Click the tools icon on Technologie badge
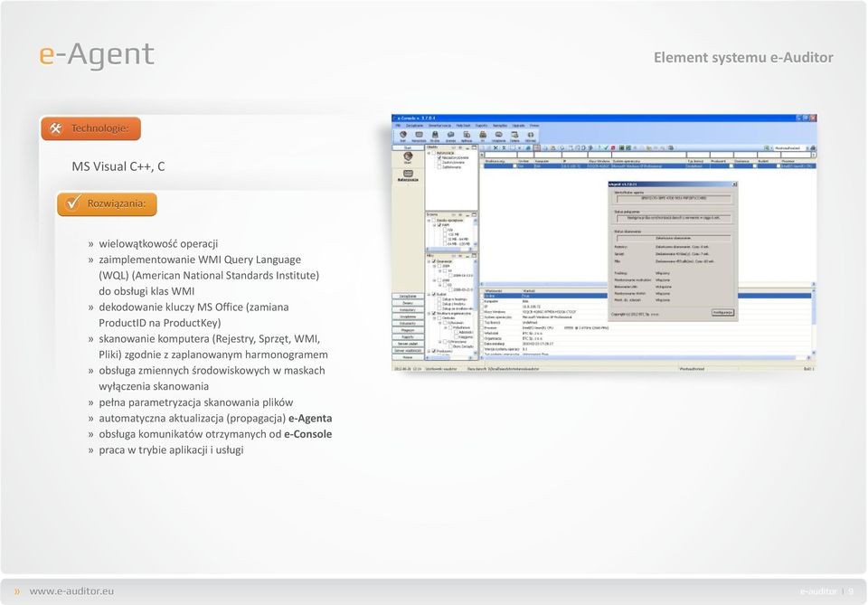 click(55, 128)
